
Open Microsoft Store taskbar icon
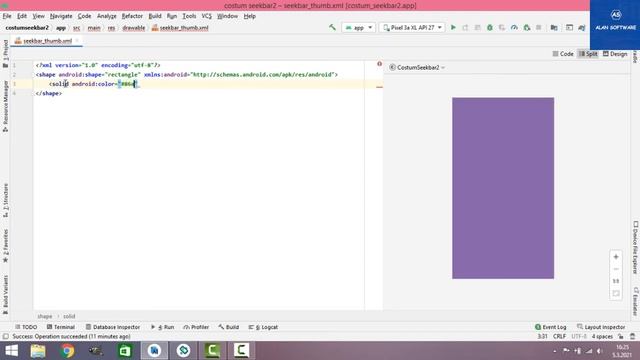point(125,351)
